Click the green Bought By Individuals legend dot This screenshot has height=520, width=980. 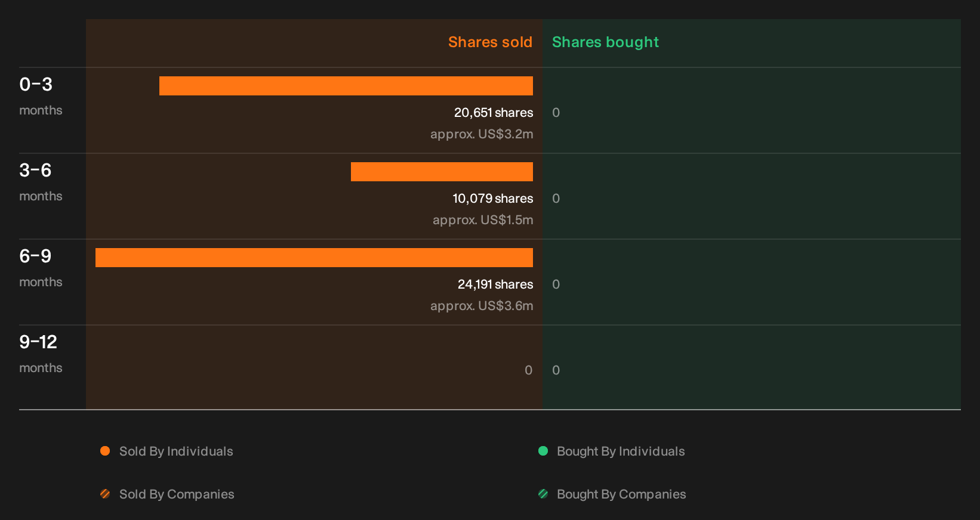(x=543, y=451)
